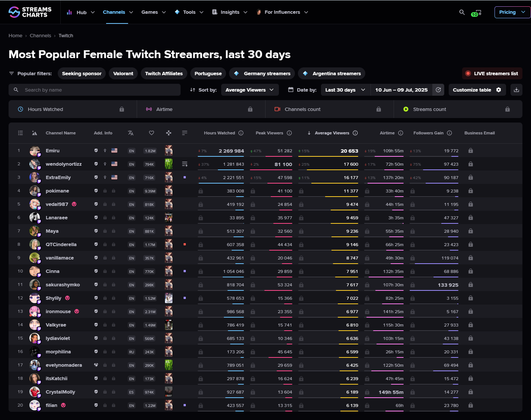Click Emiru's business email lock icon
Image resolution: width=531 pixels, height=420 pixels.
click(x=471, y=151)
